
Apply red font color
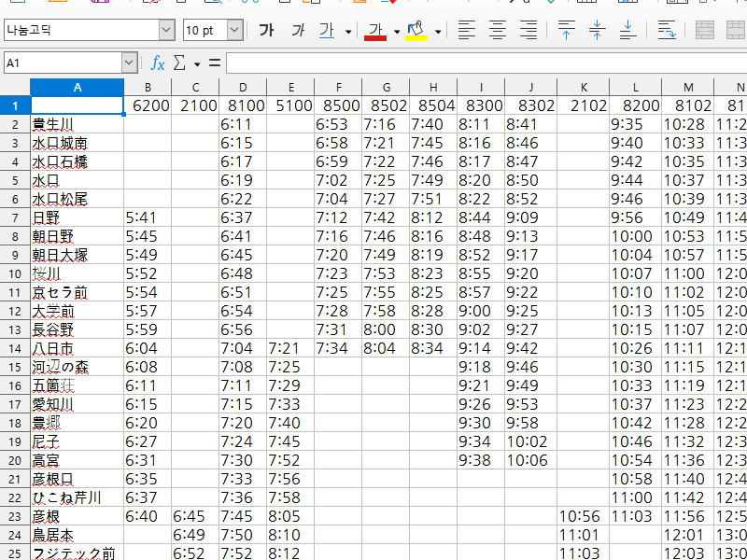[375, 31]
